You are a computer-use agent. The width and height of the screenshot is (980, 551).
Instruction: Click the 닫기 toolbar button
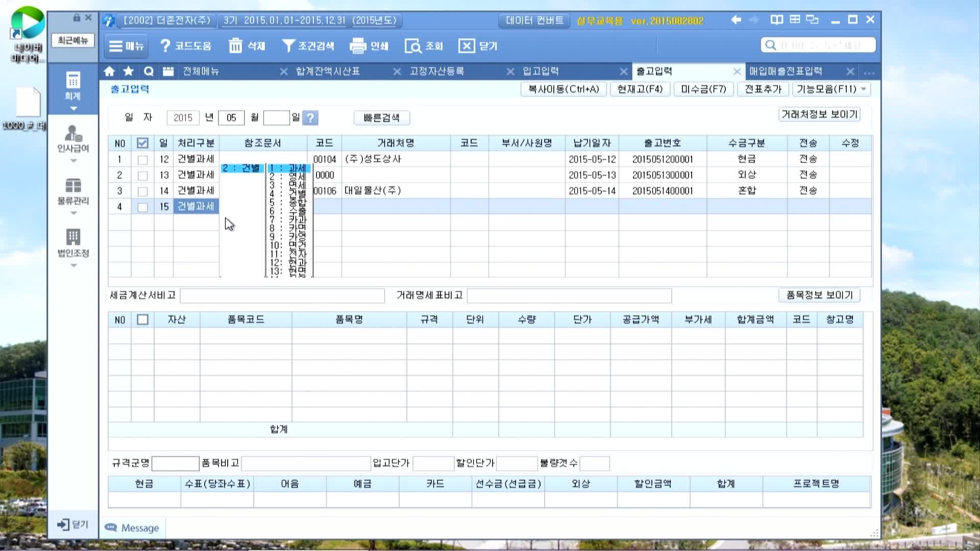pos(478,46)
